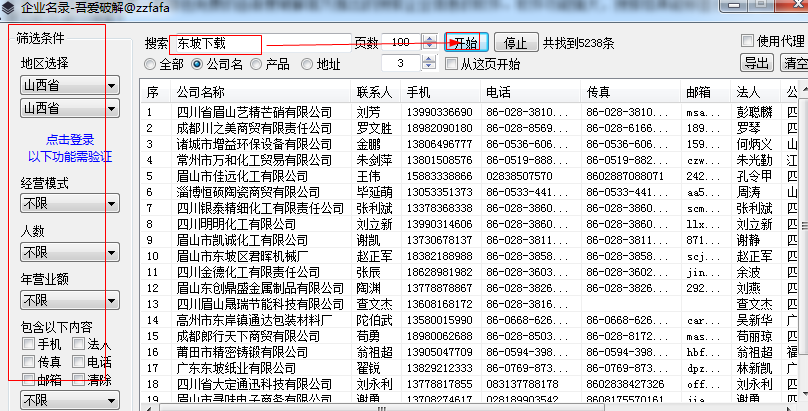Select row 四川省眉山艺精芒硝有限公司

[254, 112]
